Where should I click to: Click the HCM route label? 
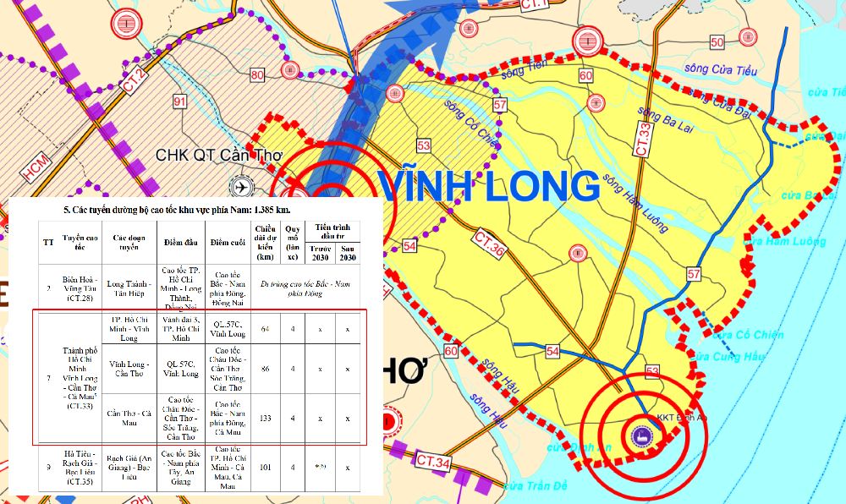(36, 167)
